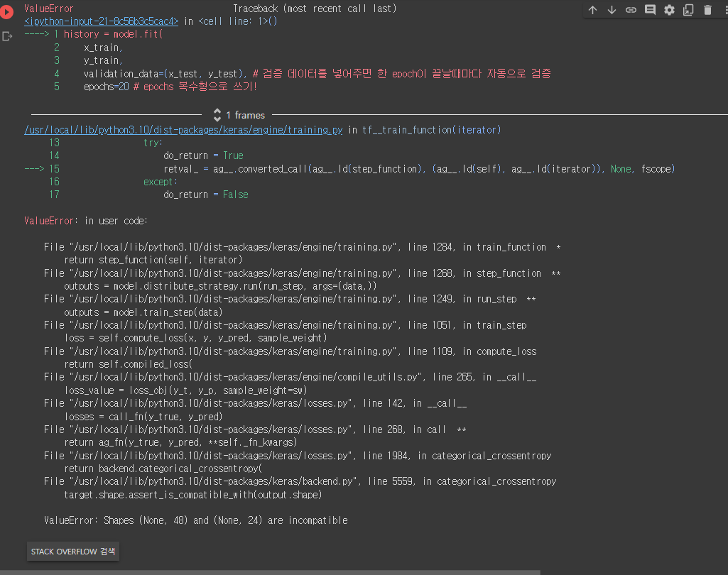The image size is (728, 575).
Task: Click 'do_return = False' line
Action: tap(206, 195)
